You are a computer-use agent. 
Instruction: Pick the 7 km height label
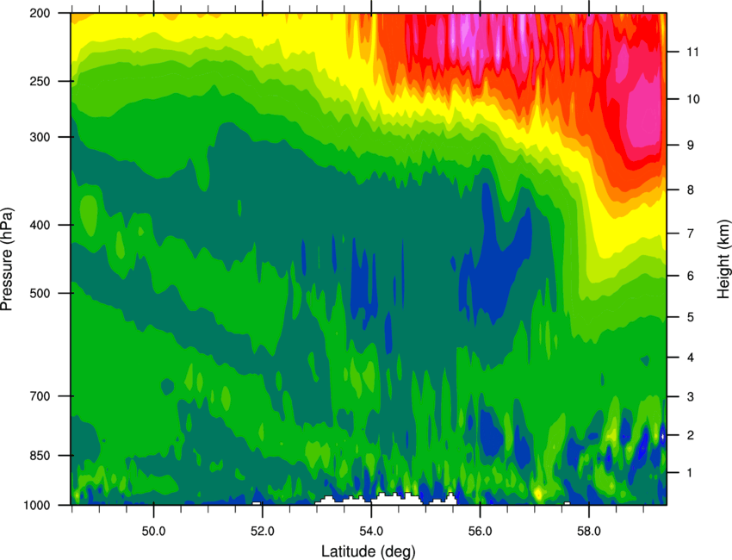pos(691,233)
